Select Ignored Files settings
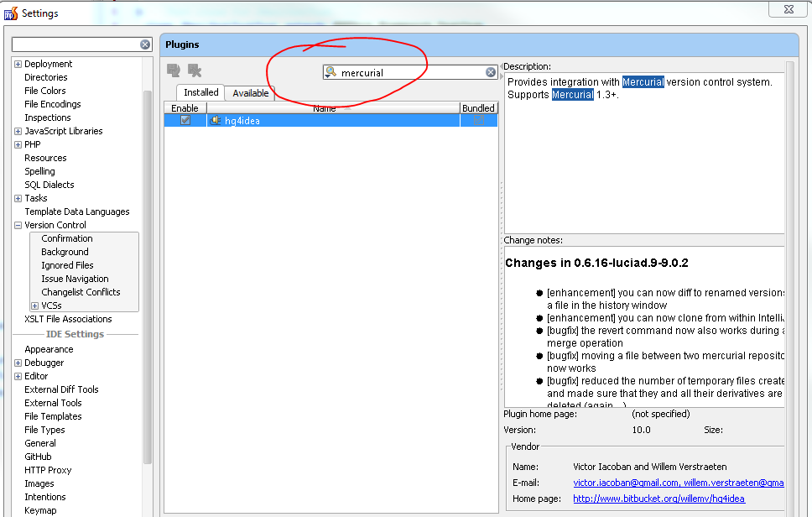 click(x=67, y=266)
